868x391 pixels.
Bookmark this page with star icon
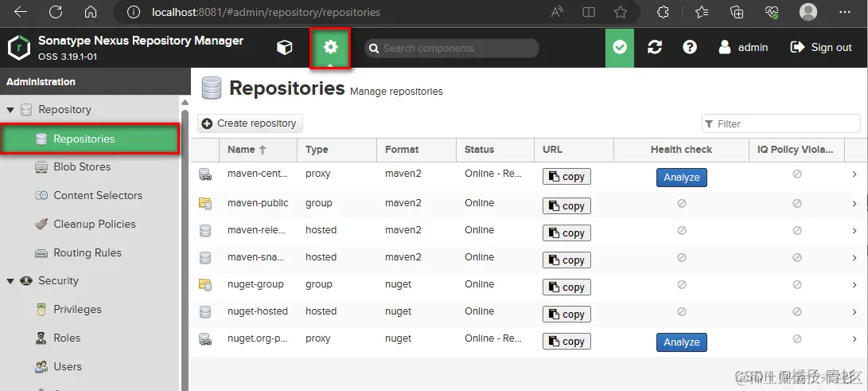[x=621, y=12]
